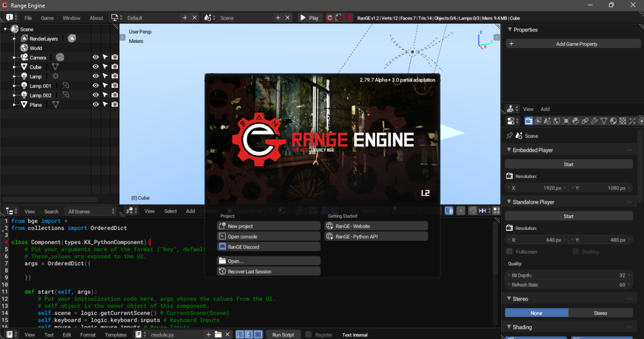Open the Window menu
Screen dimensions: 644x339
tap(72, 18)
